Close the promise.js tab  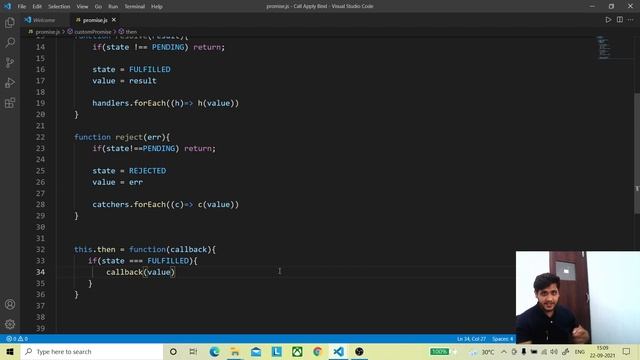(114, 20)
